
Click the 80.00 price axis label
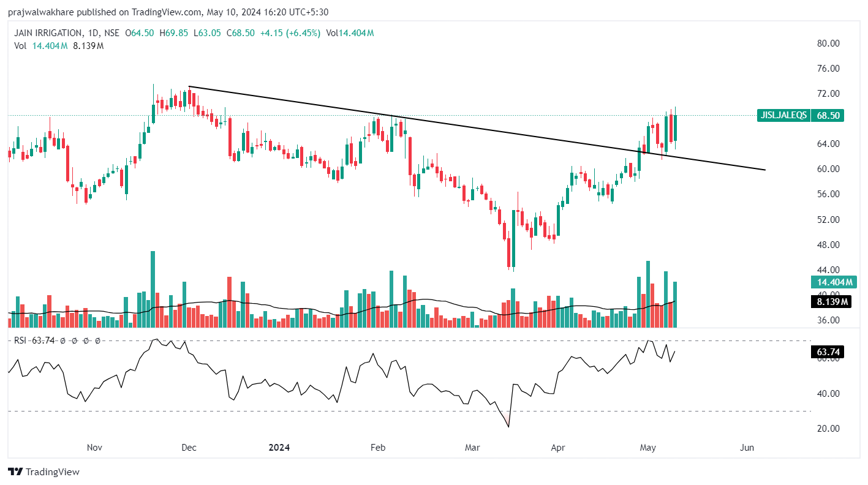(828, 43)
